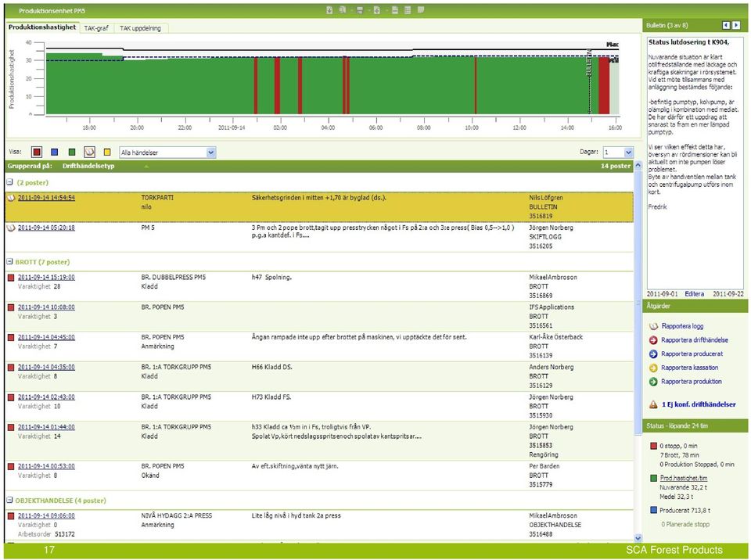Toggle the log entries filter next to Visa
The image size is (751, 560).
[x=89, y=153]
